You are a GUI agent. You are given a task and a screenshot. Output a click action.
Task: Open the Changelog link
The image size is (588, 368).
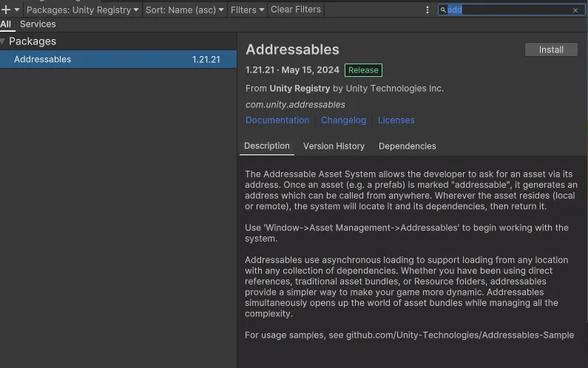point(343,120)
